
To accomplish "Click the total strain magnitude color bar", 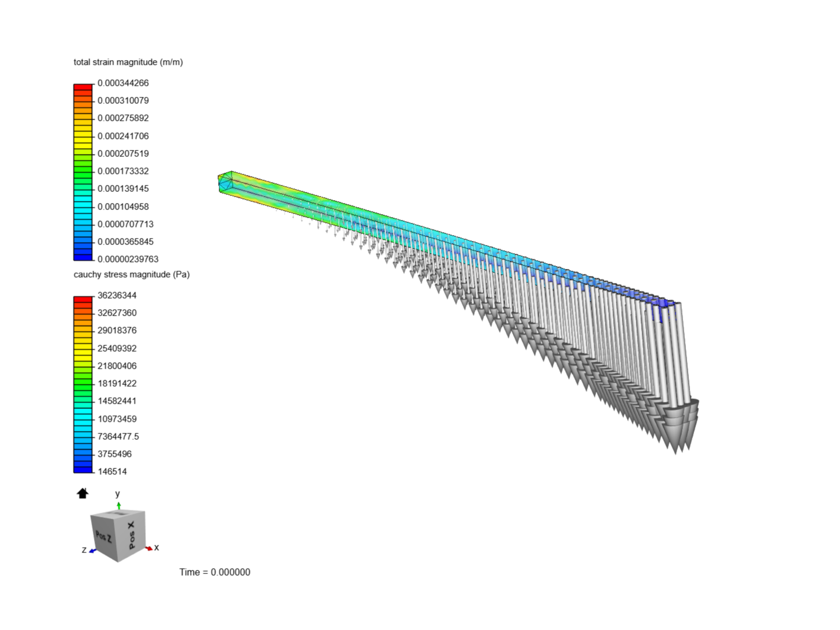I will click(x=83, y=172).
